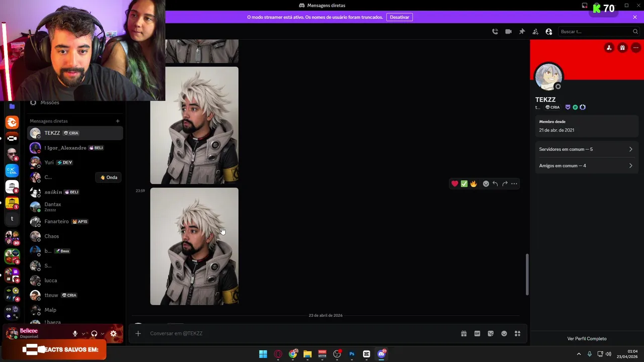Open the emoji picker
The image size is (644, 362).
(504, 333)
